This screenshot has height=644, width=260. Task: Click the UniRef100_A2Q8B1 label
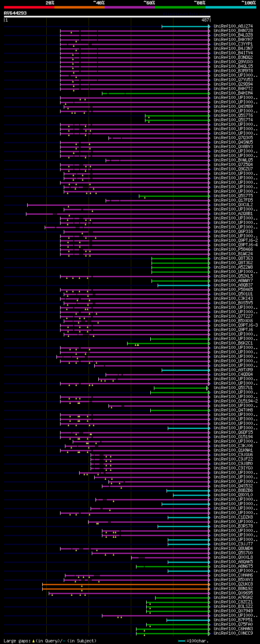coord(233,214)
